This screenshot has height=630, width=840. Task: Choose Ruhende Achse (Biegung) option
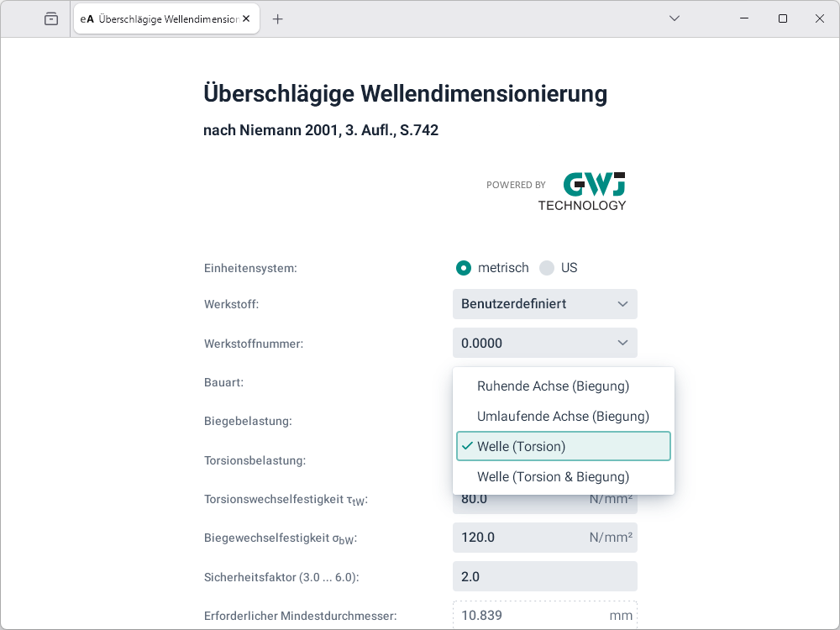tap(553, 386)
